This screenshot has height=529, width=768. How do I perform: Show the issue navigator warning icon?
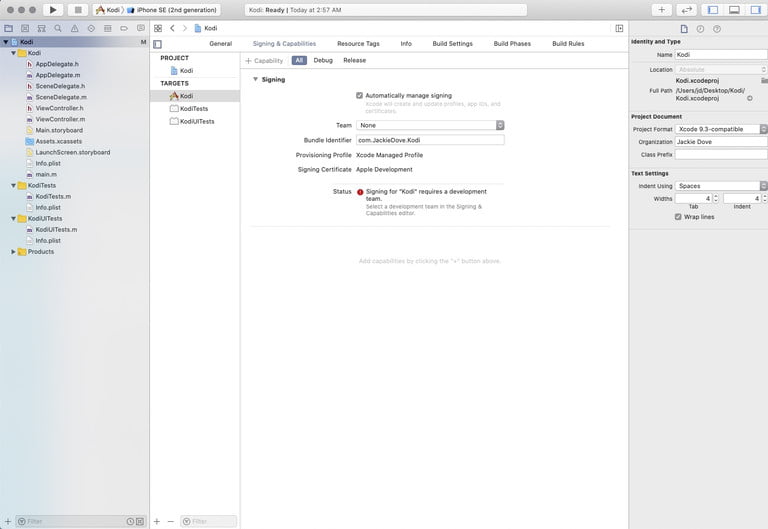point(75,29)
